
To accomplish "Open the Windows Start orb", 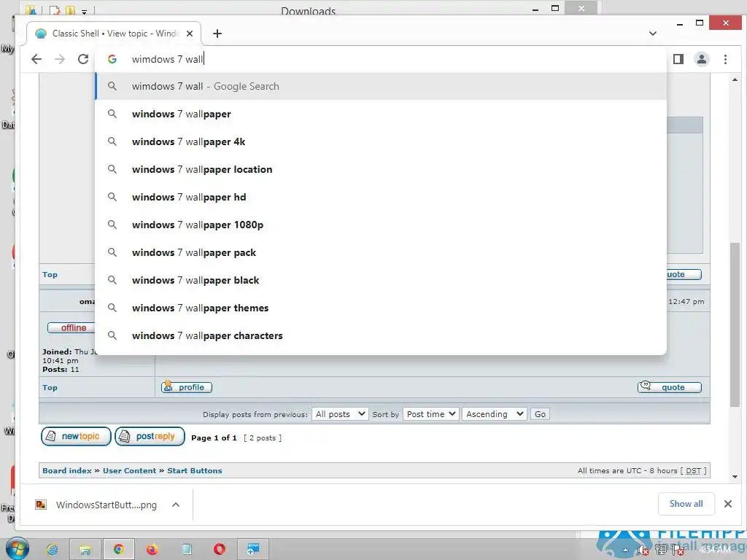I will 17,548.
